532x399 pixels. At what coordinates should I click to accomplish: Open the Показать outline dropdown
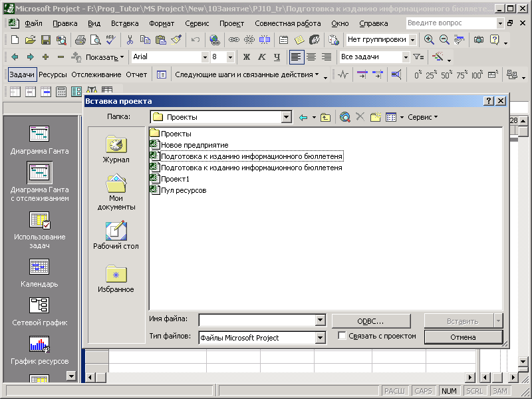(x=104, y=57)
